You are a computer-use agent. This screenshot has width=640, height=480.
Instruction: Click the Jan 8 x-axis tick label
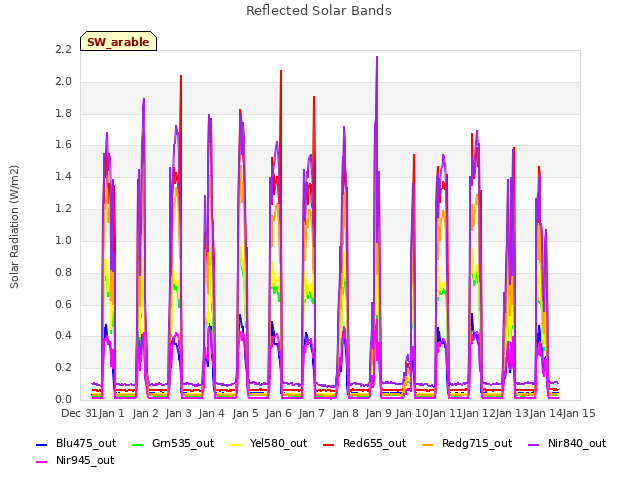[346, 413]
